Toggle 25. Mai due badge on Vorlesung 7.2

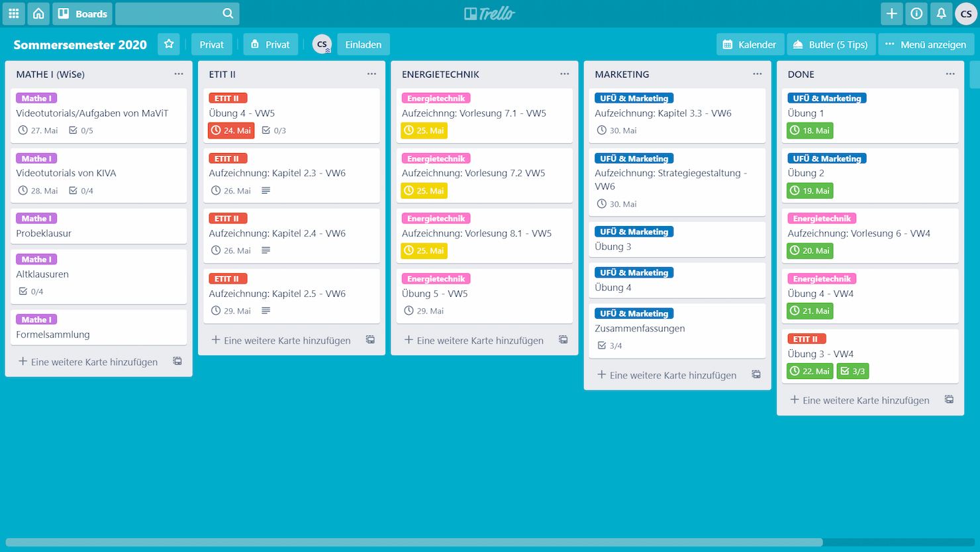tap(424, 191)
